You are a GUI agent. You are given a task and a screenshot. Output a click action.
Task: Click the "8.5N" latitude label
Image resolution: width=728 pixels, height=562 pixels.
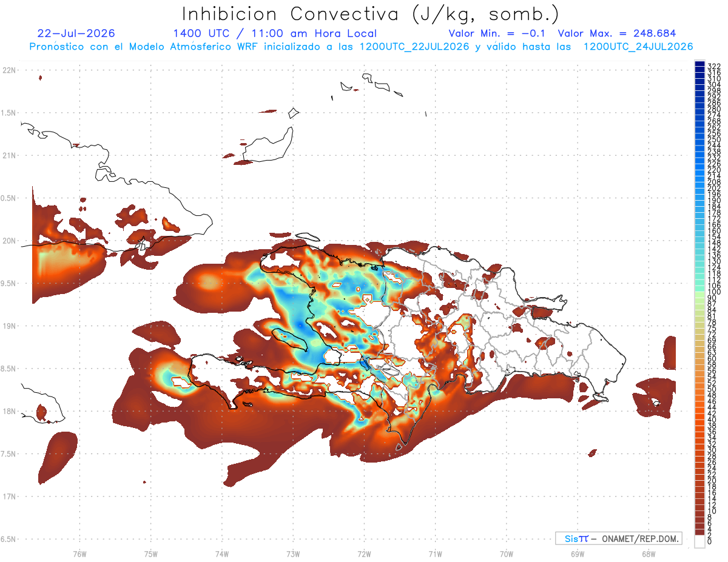9,369
